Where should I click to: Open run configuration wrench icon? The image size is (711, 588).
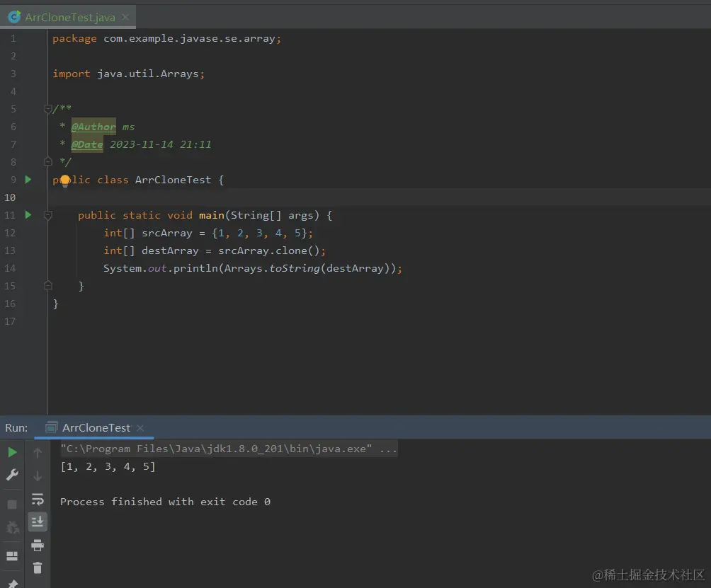click(x=12, y=475)
